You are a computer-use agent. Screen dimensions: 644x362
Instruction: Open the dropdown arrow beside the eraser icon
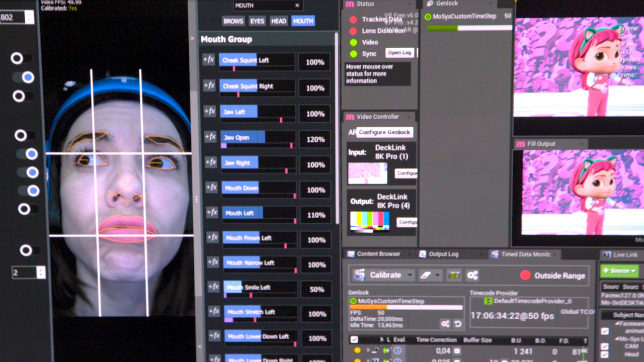coord(438,276)
